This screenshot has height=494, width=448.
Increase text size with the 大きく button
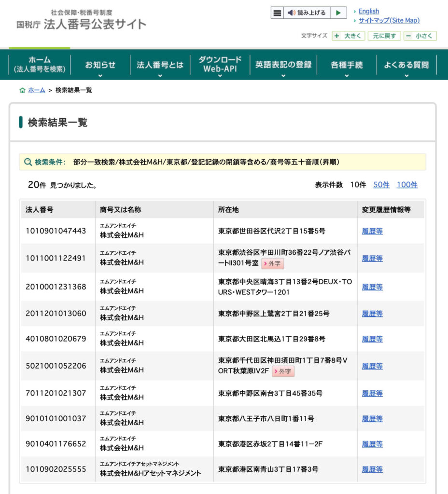[x=349, y=36]
